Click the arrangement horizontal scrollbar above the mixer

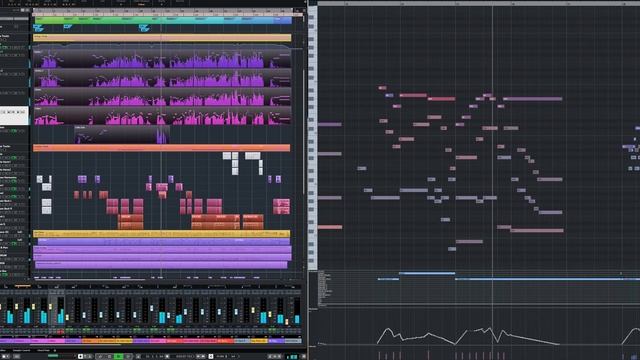[90, 280]
